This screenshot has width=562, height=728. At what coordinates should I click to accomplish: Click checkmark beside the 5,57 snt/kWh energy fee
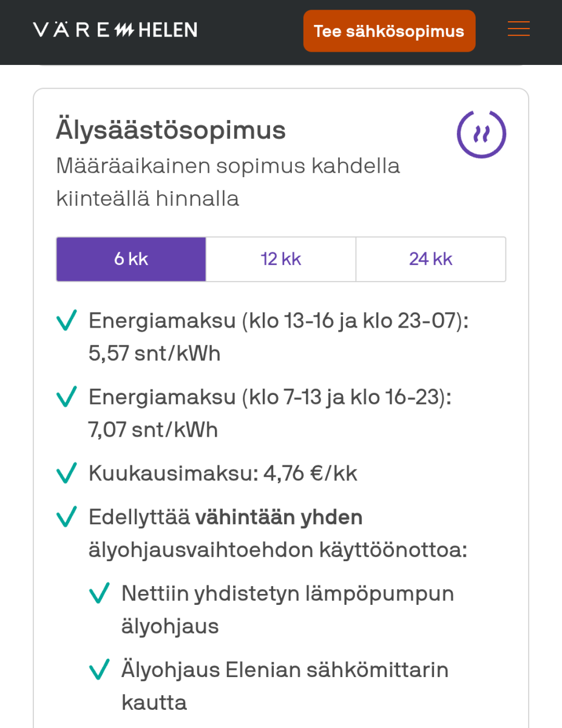tap(67, 320)
